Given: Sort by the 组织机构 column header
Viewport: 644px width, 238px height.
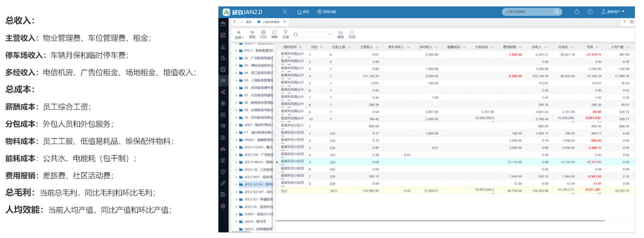Looking at the screenshot, I should [x=293, y=47].
